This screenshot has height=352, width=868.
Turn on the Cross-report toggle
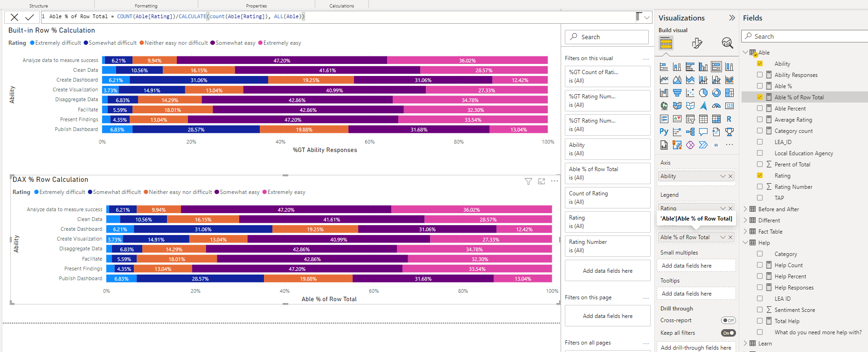tap(728, 320)
